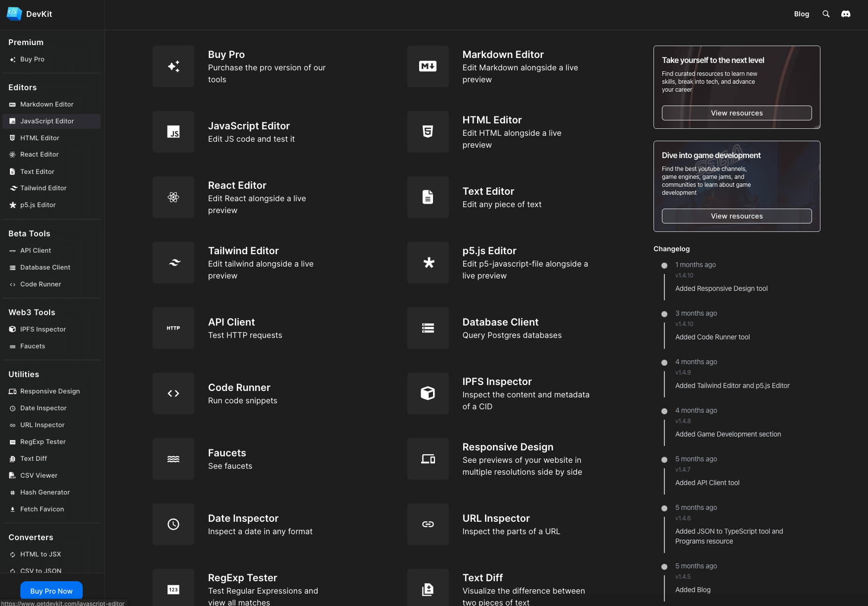Open API Client in the sidebar
Screen dimensions: 868x606
(52, 251)
